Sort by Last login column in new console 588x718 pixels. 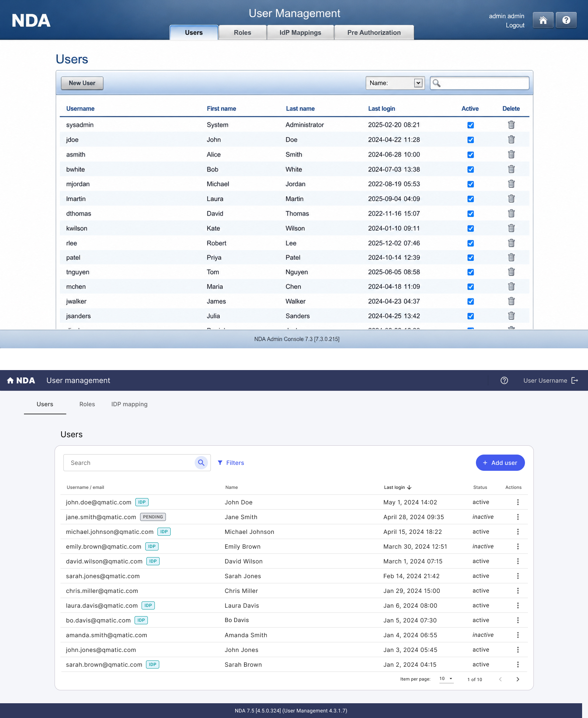tap(397, 487)
